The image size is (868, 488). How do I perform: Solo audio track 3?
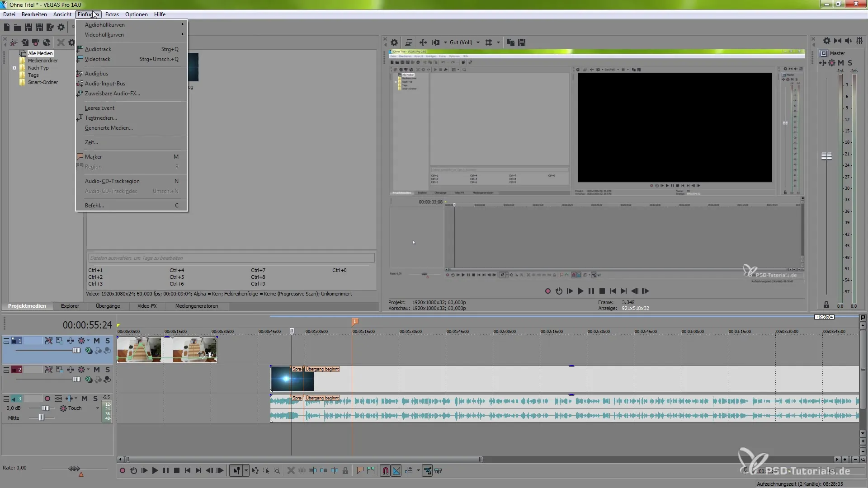pos(95,399)
